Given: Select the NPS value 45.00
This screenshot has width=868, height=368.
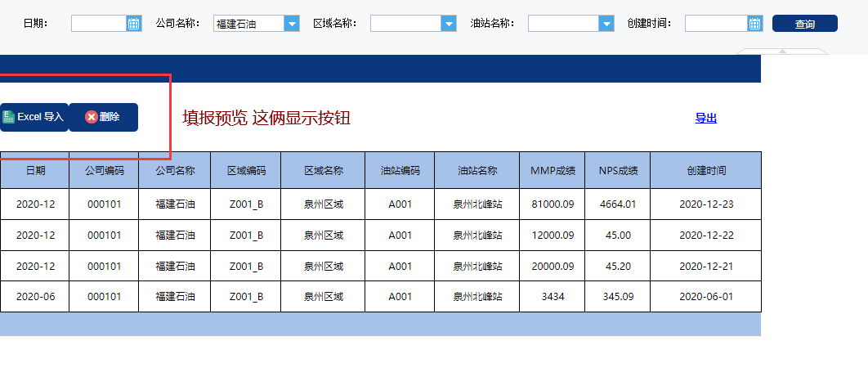Looking at the screenshot, I should (618, 235).
